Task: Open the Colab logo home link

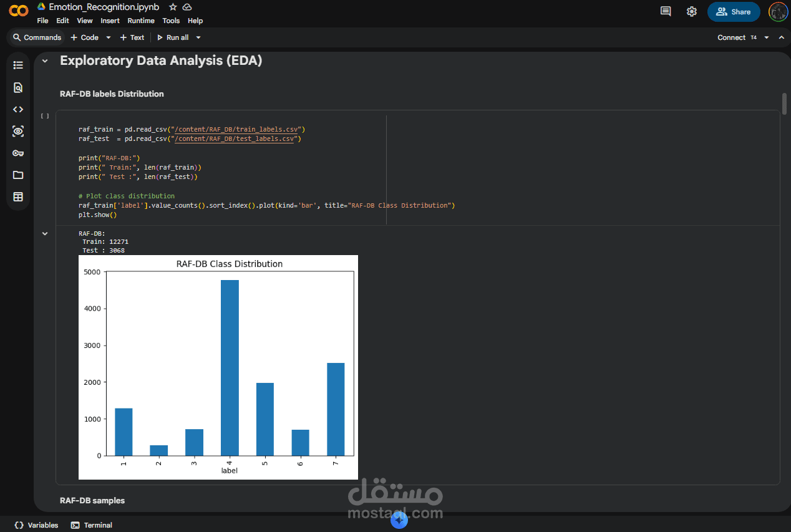Action: click(19, 11)
